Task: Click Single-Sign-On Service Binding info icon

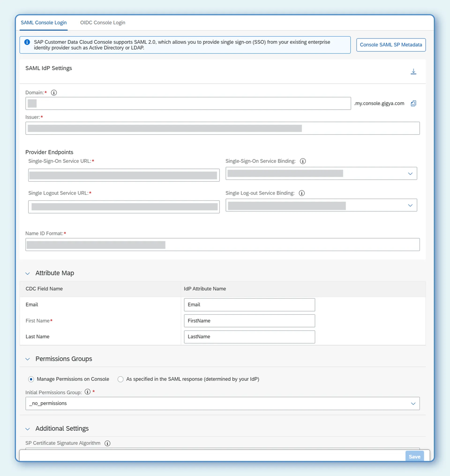Action: (303, 161)
